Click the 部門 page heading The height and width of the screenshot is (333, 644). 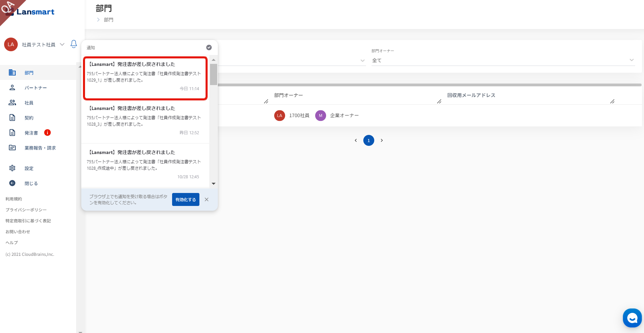pos(104,8)
